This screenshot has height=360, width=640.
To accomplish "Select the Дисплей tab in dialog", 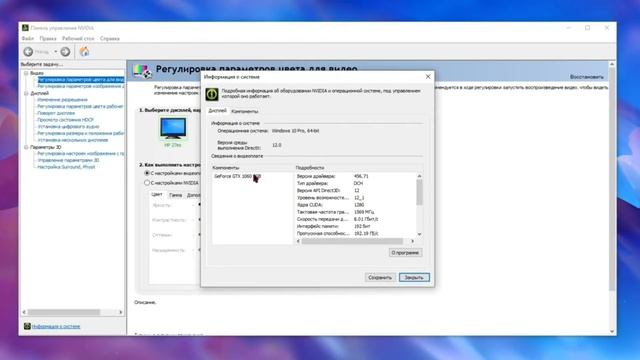I will [x=217, y=111].
